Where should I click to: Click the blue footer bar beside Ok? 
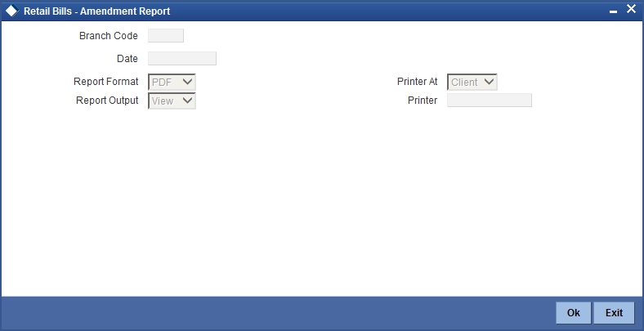278,313
